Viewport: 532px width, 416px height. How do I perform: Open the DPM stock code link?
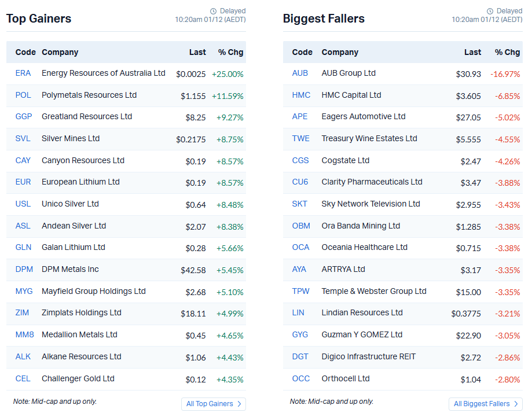(24, 270)
